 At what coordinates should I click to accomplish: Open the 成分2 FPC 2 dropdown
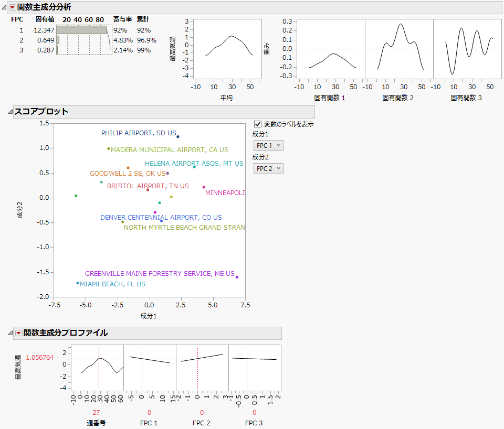(x=268, y=168)
